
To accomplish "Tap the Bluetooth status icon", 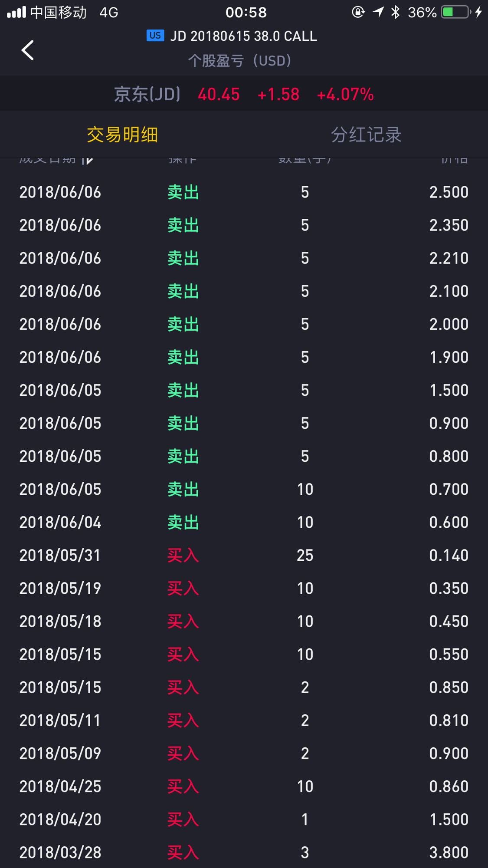I will coord(395,12).
